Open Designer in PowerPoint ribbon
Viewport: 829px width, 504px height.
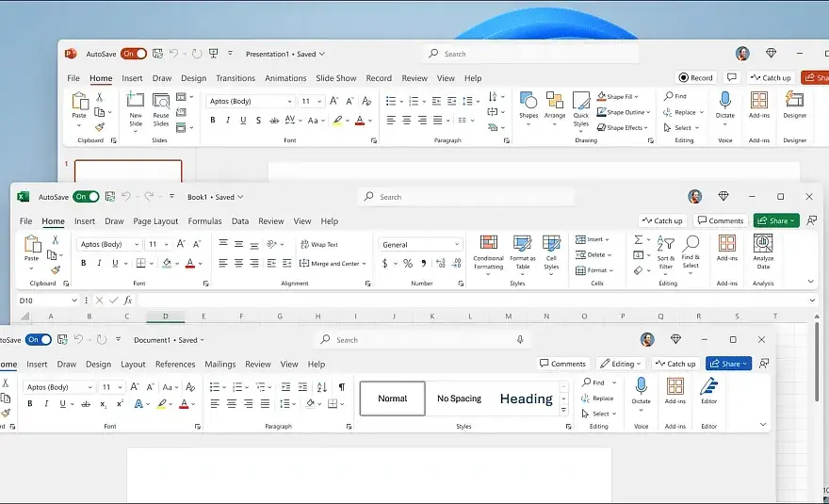(x=795, y=105)
